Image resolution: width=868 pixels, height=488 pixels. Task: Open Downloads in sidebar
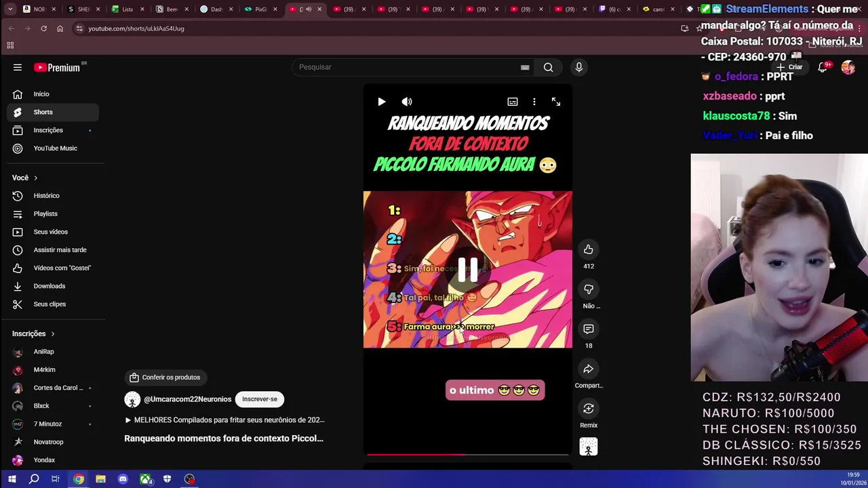(53, 286)
